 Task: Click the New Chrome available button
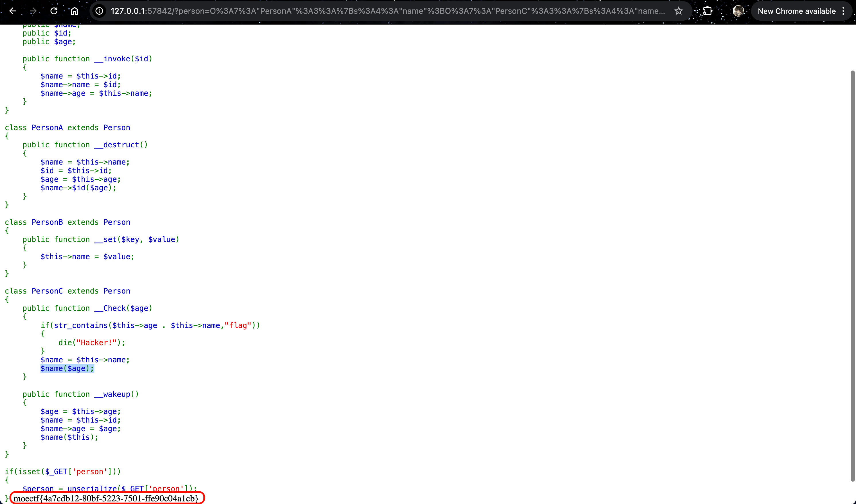796,11
